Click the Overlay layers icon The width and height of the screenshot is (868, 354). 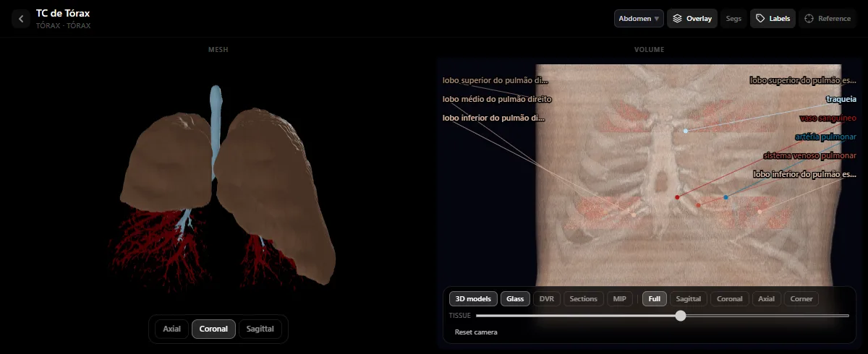click(677, 19)
